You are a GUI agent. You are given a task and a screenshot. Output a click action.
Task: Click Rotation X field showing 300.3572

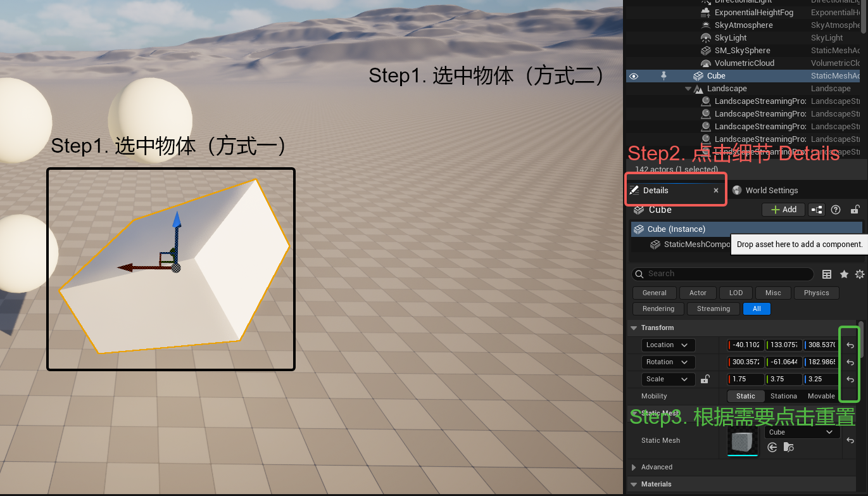pyautogui.click(x=745, y=362)
